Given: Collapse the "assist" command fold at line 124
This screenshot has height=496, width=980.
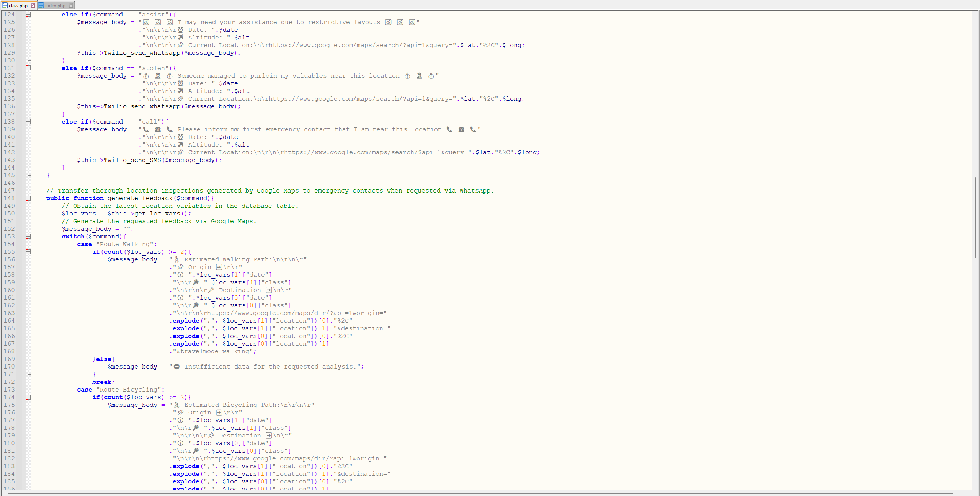Looking at the screenshot, I should (28, 14).
